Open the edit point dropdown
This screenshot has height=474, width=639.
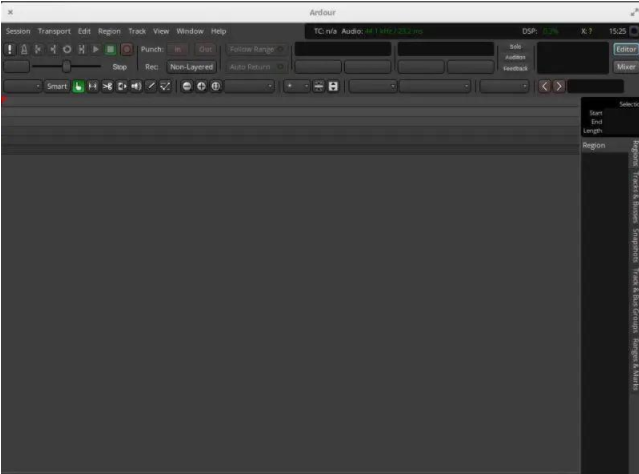click(x=505, y=86)
